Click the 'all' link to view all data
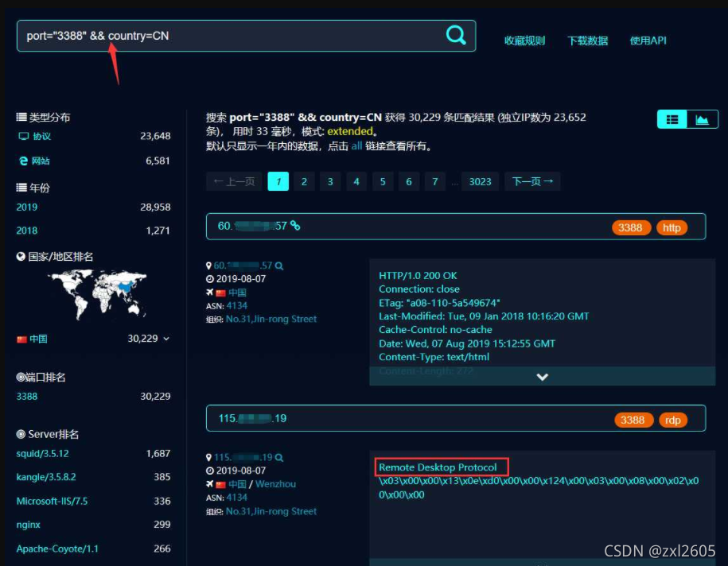Screen dimensions: 728x566 tap(356, 146)
